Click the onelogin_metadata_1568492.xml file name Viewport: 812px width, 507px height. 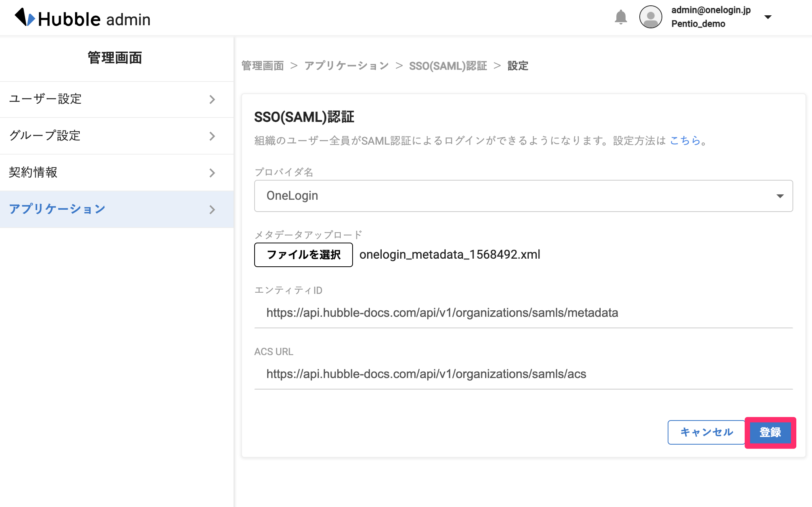(450, 255)
